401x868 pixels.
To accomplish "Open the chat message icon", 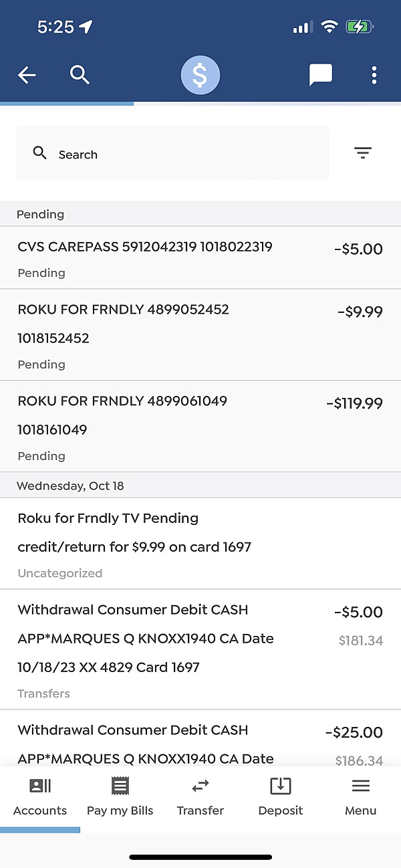I will click(x=321, y=75).
